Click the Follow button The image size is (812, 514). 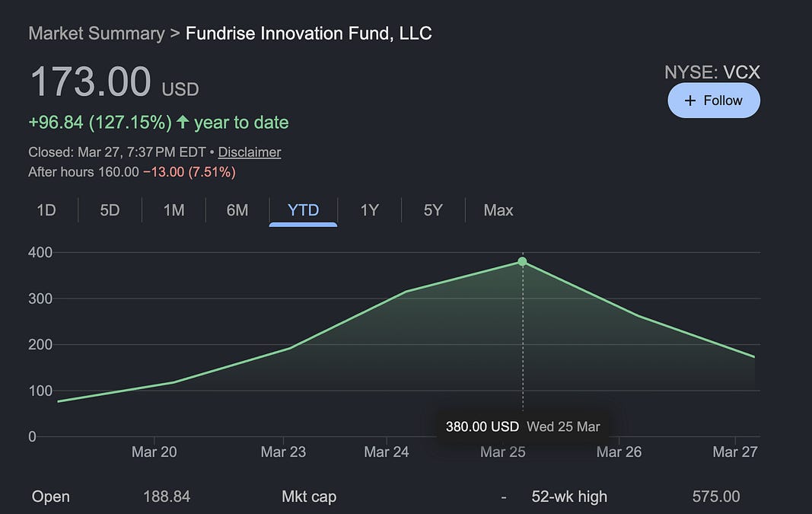click(x=714, y=101)
